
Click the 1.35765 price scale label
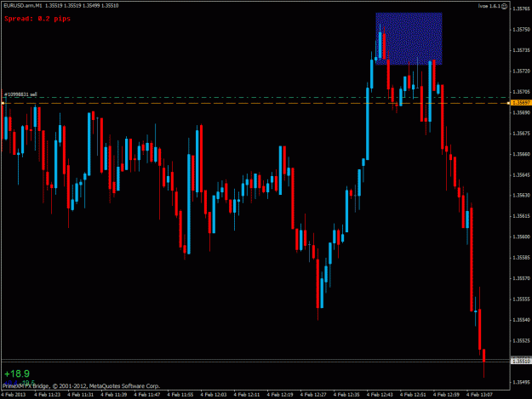click(522, 9)
